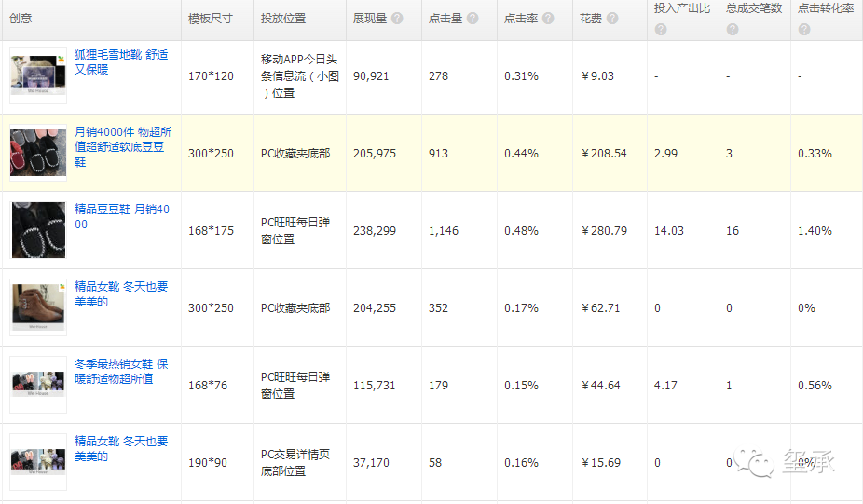Image resolution: width=863 pixels, height=504 pixels.
Task: Select impressions value 238,299
Action: pos(375,230)
